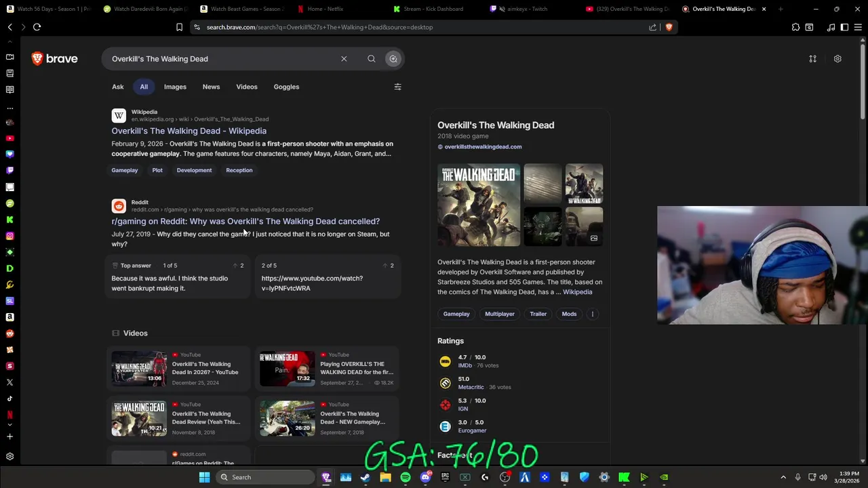Image resolution: width=868 pixels, height=488 pixels.
Task: Click the Ask AI icon beside search box
Action: [393, 59]
